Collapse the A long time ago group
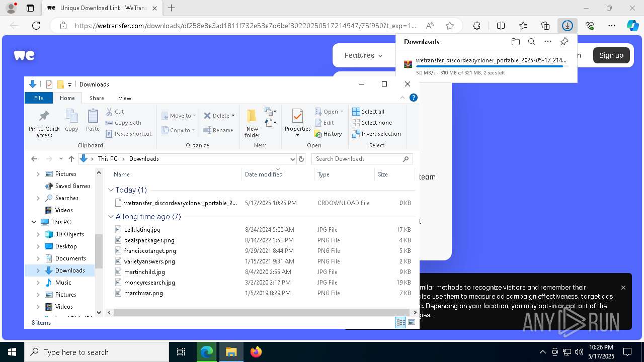644x362 pixels. point(111,217)
